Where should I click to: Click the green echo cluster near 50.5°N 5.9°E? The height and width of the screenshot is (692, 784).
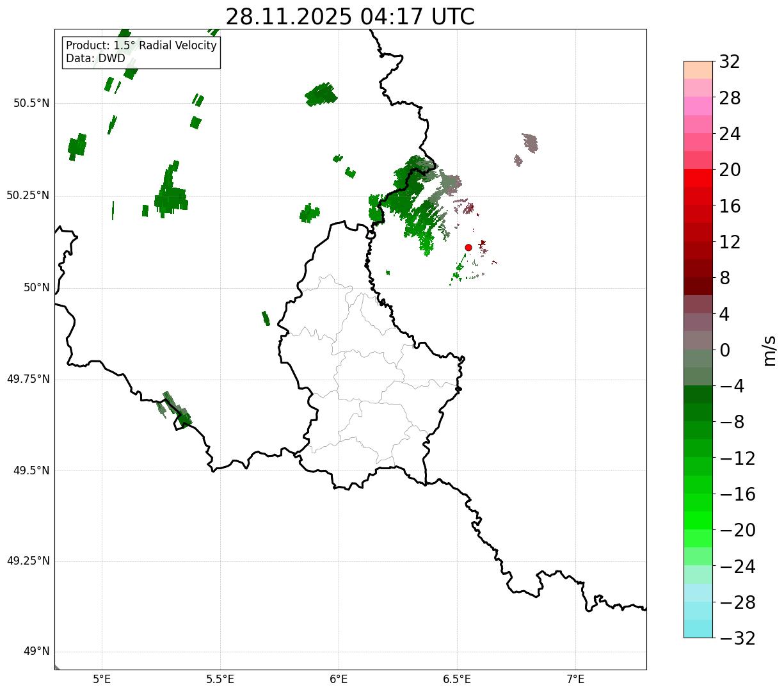pyautogui.click(x=321, y=95)
